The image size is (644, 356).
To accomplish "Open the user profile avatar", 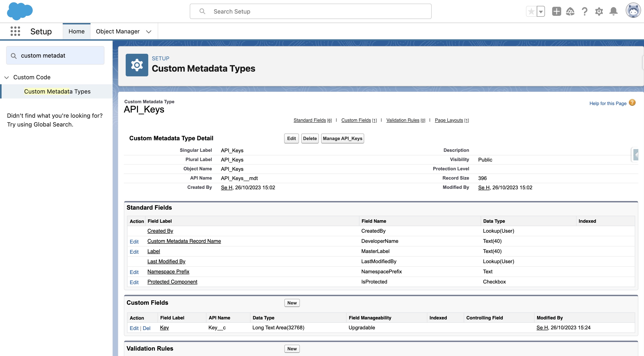I will tap(633, 11).
